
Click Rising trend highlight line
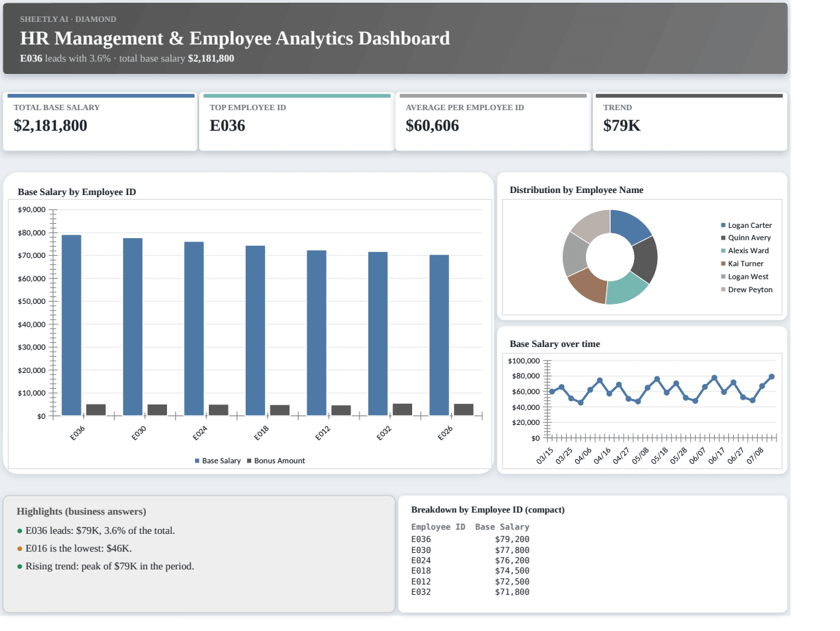pyautogui.click(x=110, y=566)
